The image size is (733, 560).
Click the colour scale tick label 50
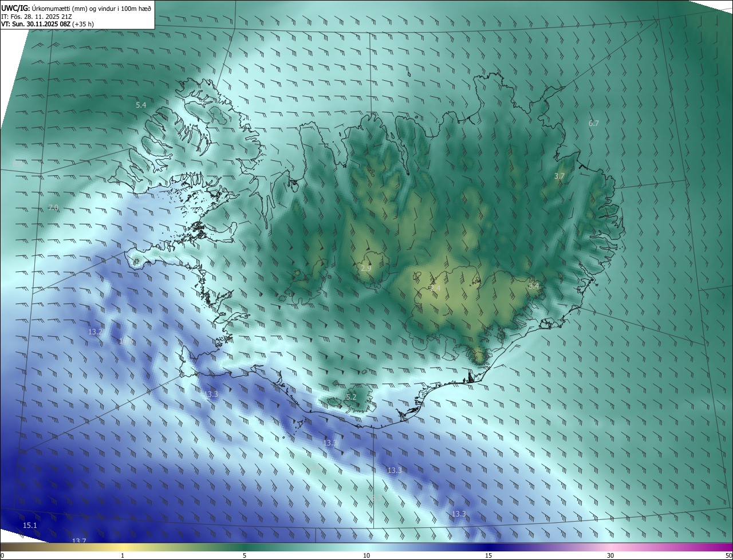pos(728,555)
